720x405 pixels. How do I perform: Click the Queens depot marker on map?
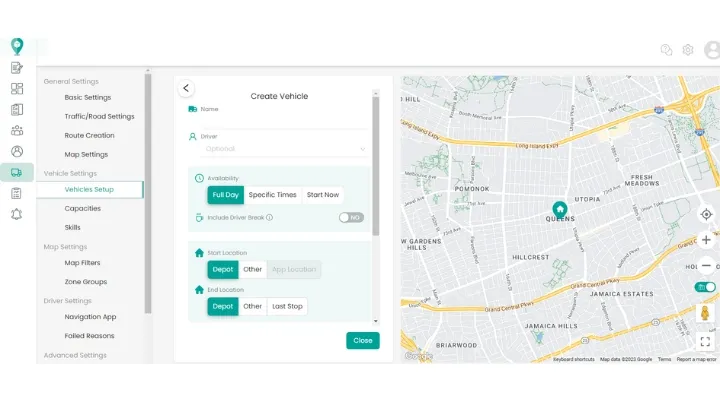(560, 209)
